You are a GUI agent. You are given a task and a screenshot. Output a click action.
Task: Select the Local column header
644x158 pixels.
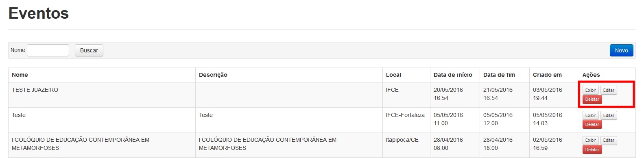pos(393,75)
